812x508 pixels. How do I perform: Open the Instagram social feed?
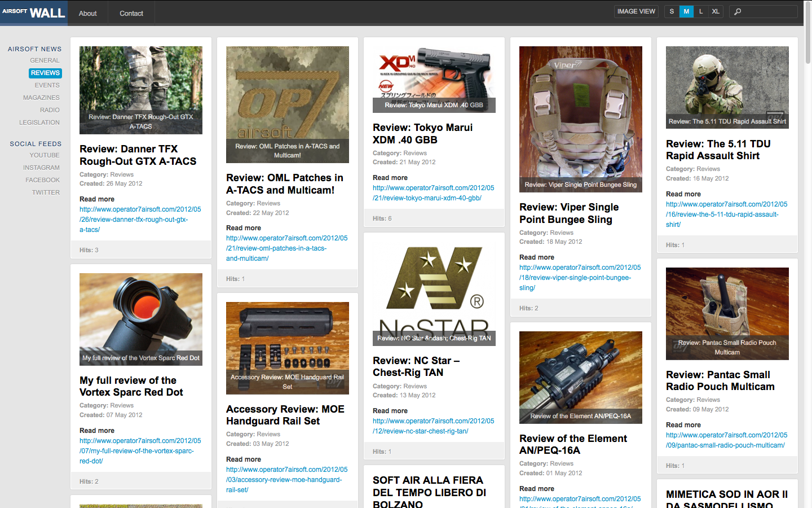coord(41,168)
